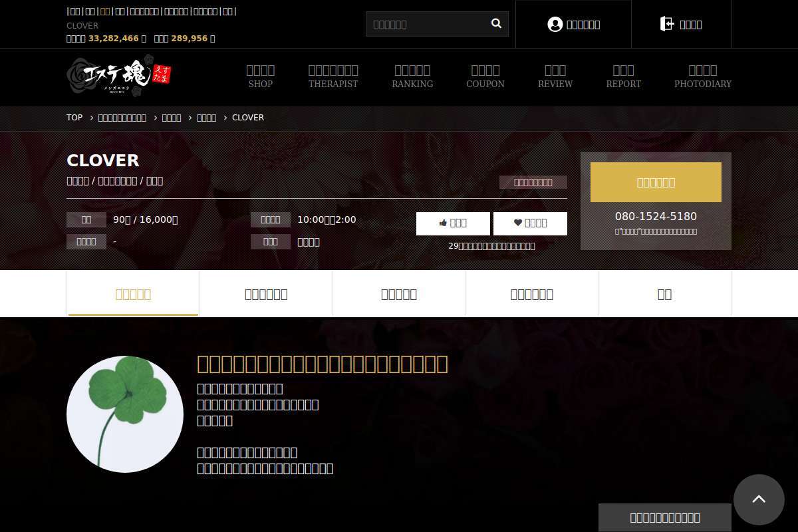Click CLOVER in the breadcrumb trail
This screenshot has width=798, height=532.
248,118
